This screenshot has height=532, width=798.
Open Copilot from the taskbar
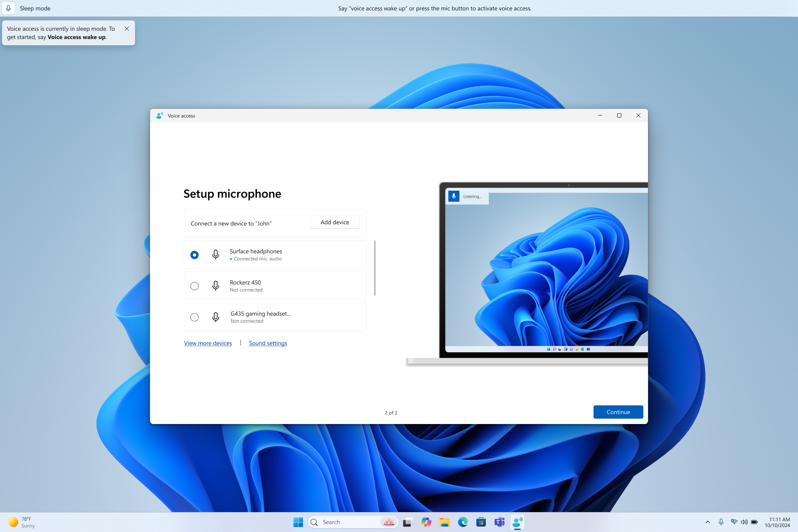coord(426,522)
